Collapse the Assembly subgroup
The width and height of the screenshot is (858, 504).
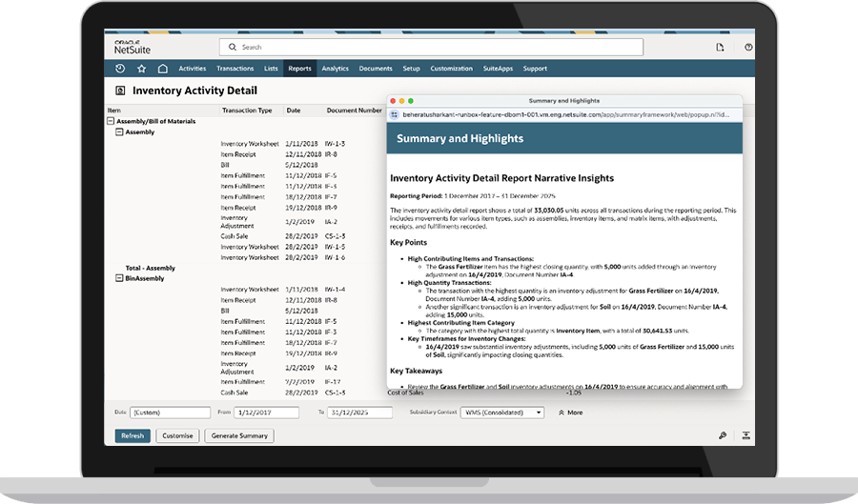coord(119,132)
